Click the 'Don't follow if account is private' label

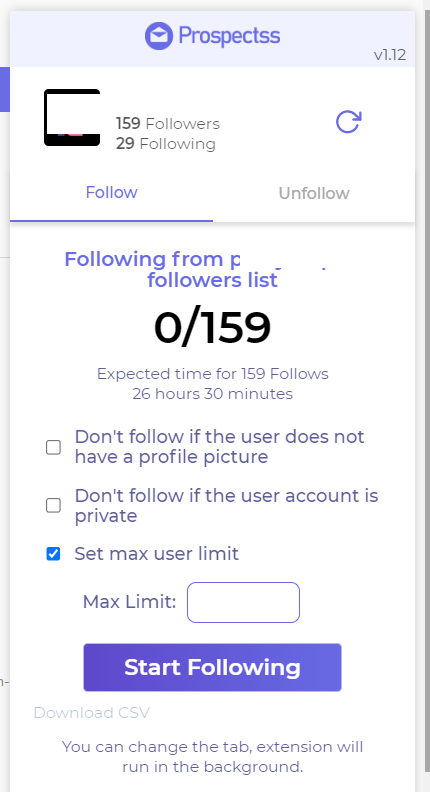coord(226,506)
